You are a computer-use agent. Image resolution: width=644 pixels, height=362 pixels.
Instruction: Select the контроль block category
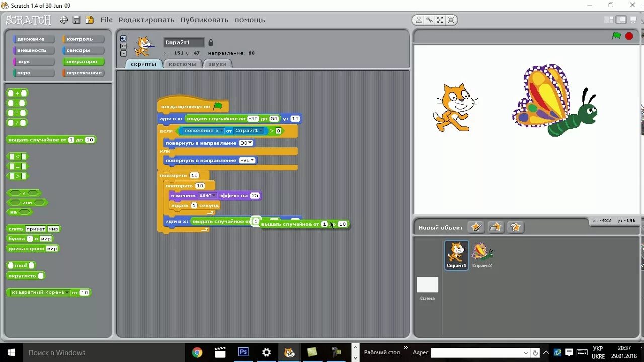click(x=83, y=39)
